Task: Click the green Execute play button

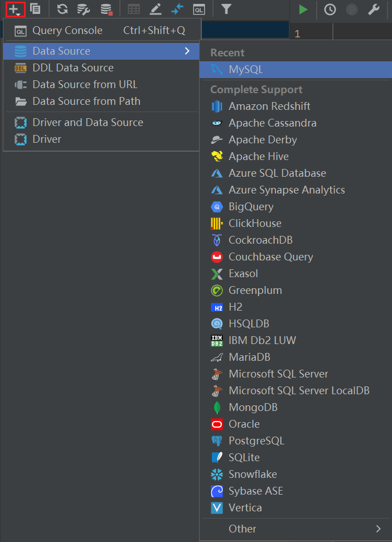Action: 303,9
